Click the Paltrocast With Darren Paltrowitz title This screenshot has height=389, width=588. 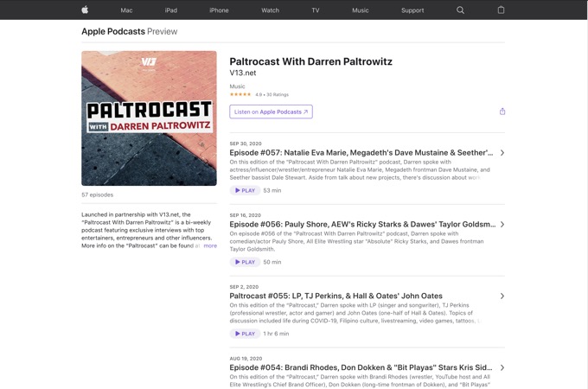pos(311,61)
